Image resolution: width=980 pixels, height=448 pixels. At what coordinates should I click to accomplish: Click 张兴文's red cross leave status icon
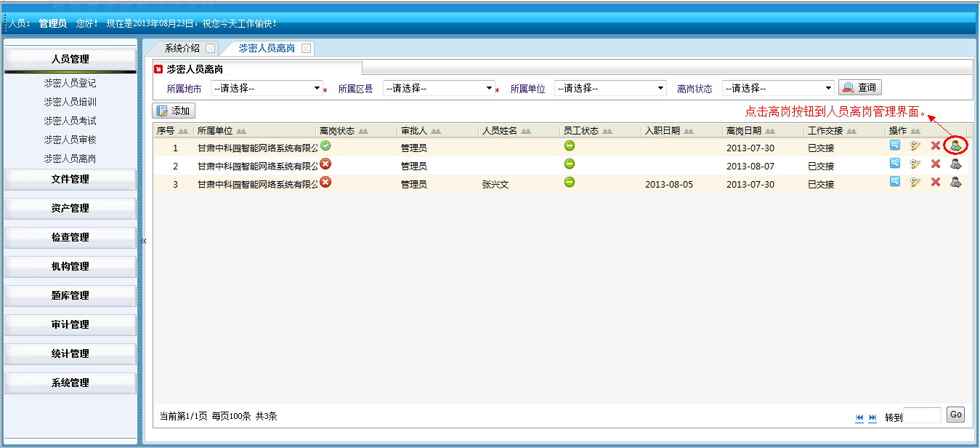click(x=325, y=182)
